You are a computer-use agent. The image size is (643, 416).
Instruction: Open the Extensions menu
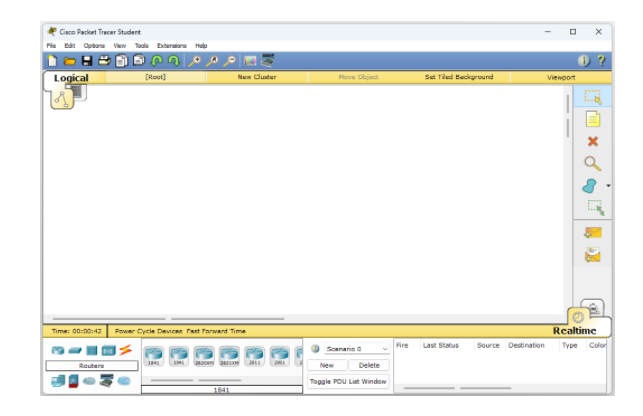(171, 45)
